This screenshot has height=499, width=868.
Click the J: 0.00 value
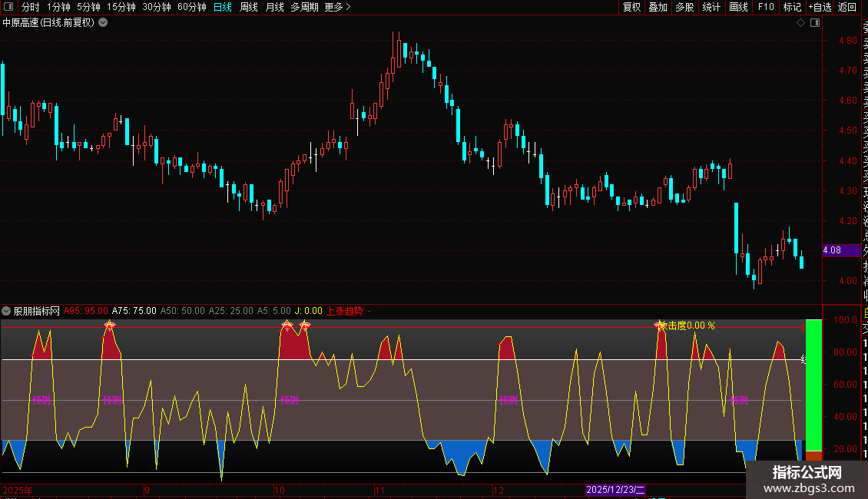[308, 311]
